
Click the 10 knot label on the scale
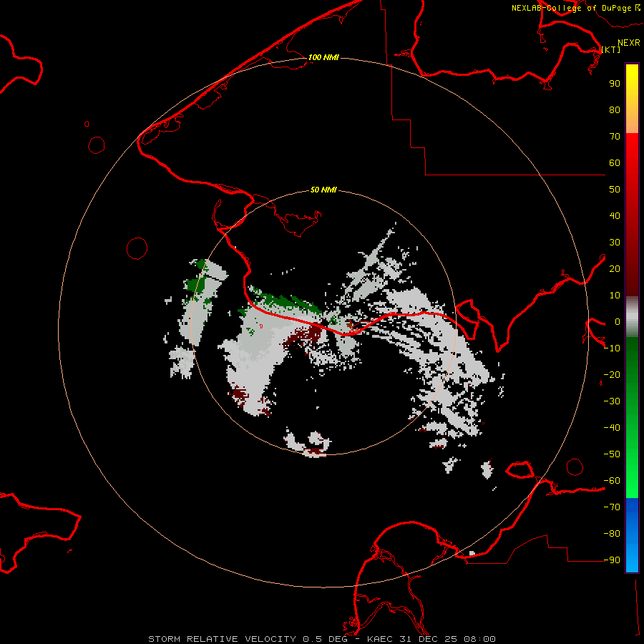click(615, 296)
